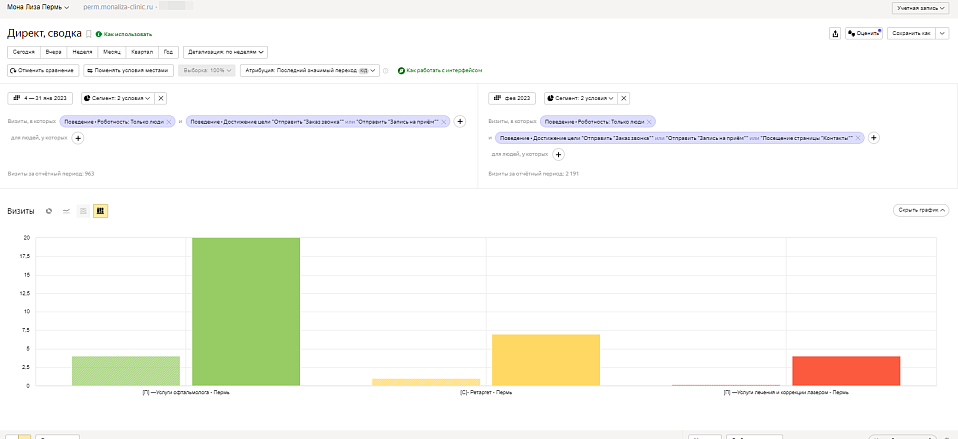The image size is (958, 439).
Task: Open the Атрибуция: Последний значимый переход dropdown
Action: coord(310,71)
